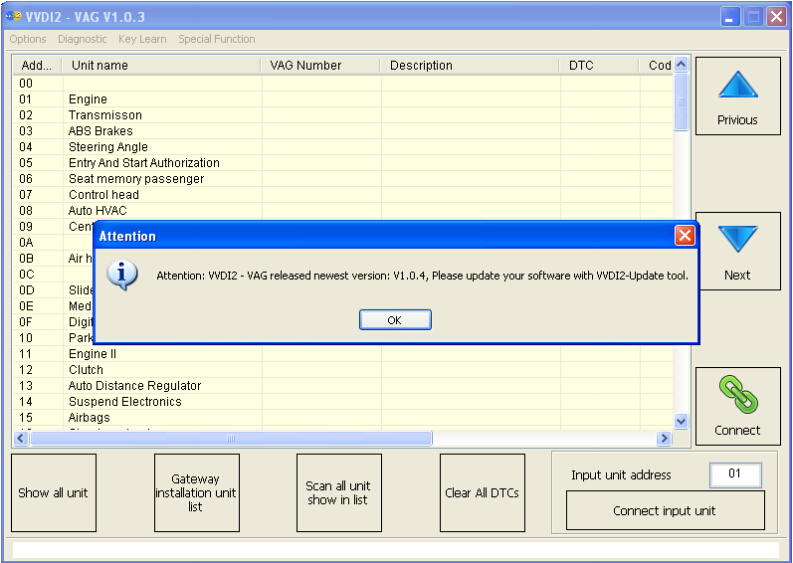
Task: Select the 07 Control head row
Action: point(343,195)
